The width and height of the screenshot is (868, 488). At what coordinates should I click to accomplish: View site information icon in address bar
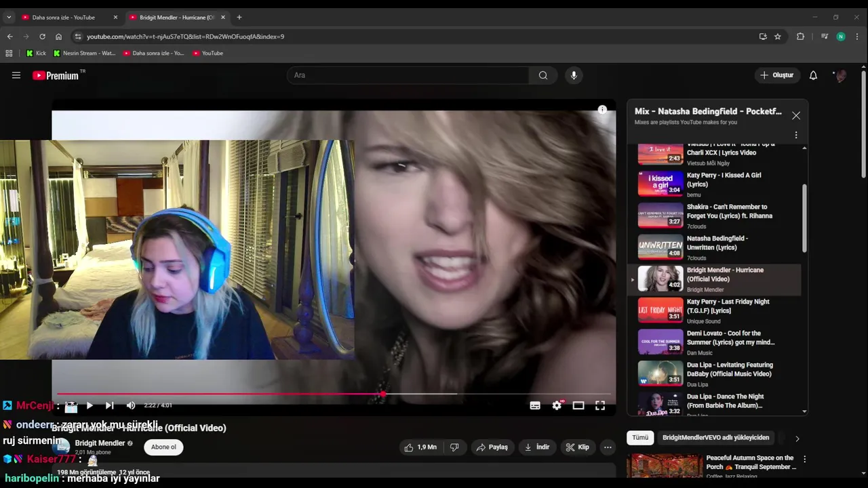78,37
